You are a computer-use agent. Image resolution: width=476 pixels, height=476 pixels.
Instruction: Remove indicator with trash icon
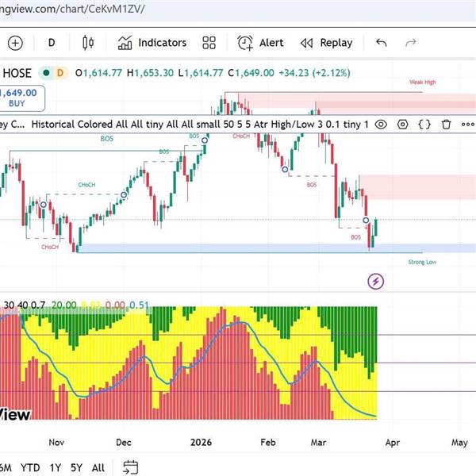click(446, 125)
